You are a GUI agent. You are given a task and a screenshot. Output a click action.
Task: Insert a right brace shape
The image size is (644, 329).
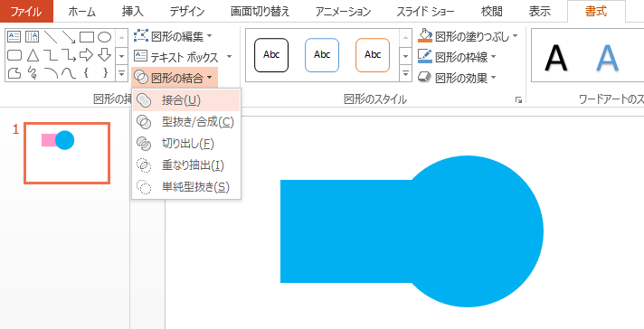pyautogui.click(x=106, y=73)
